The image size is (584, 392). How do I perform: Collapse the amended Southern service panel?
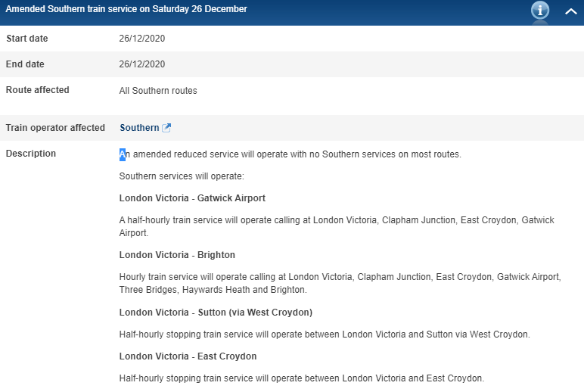click(x=571, y=10)
